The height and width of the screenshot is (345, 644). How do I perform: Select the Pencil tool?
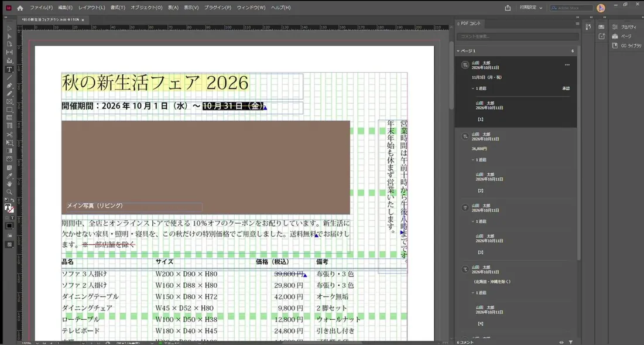[x=9, y=93]
